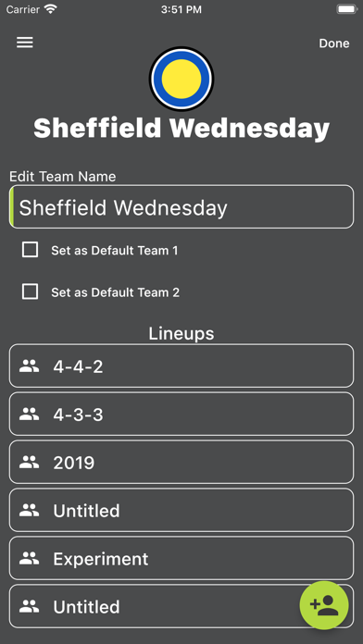
Task: Click the people icon beside 2019
Action: click(30, 462)
